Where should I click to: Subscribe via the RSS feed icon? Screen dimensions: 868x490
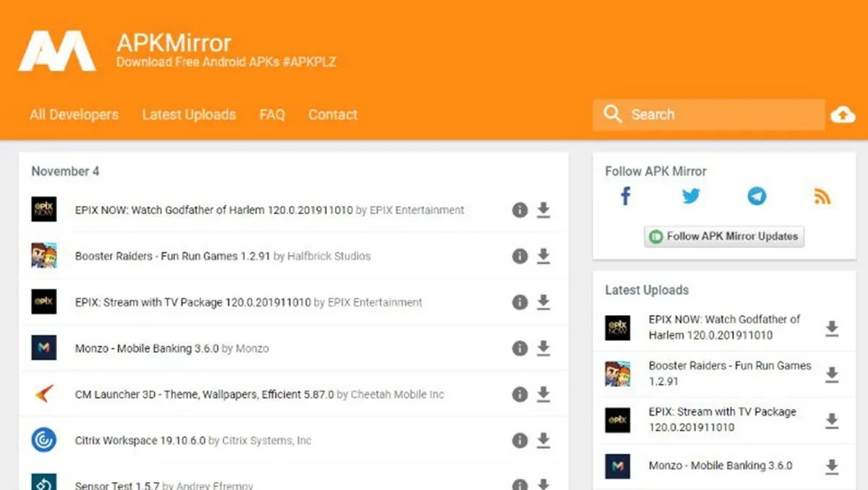click(822, 196)
